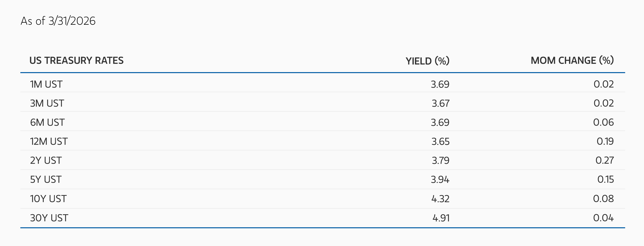Viewport: 644px width, 246px height.
Task: Click the 2Y UST MoM change 0.27
Action: click(605, 160)
